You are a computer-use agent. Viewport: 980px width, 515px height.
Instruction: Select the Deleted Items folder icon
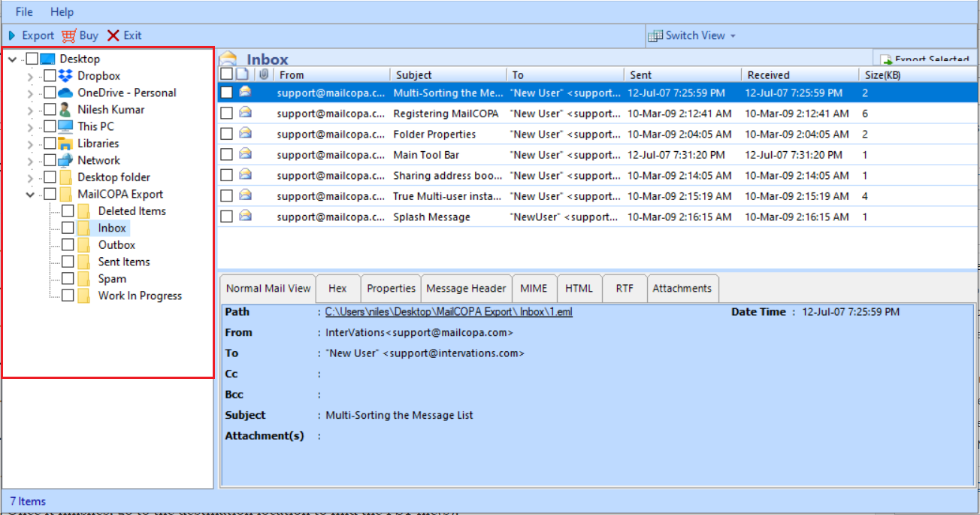[x=84, y=211]
